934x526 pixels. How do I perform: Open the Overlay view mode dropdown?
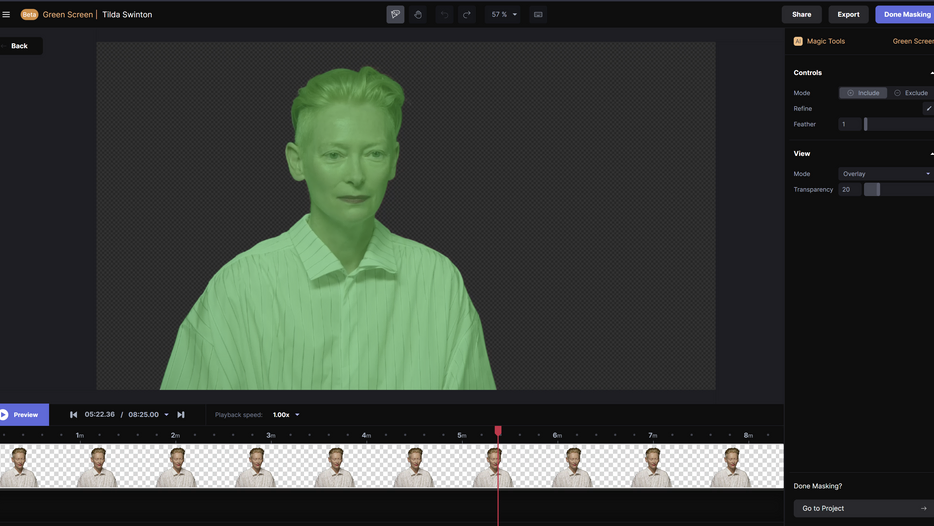pos(886,174)
